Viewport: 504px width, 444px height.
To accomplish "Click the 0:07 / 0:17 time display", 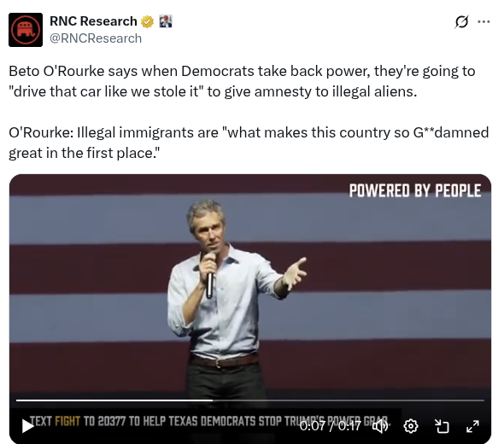I will pyautogui.click(x=331, y=426).
